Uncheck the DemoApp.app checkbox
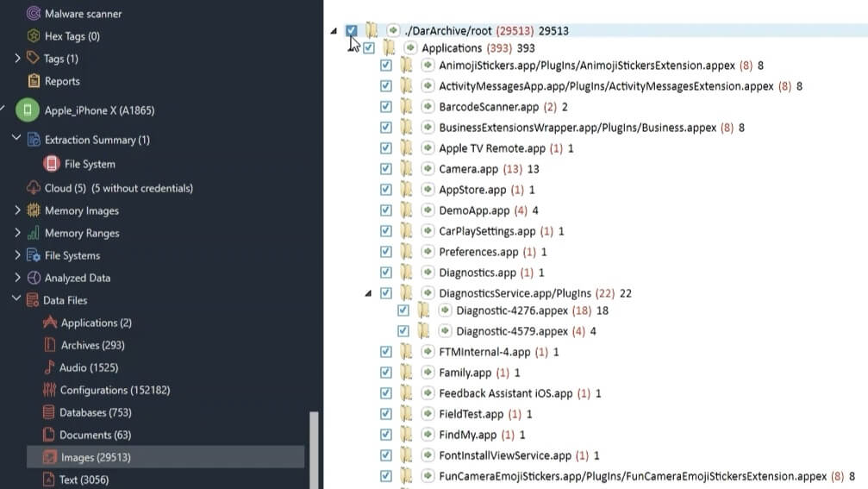 tap(386, 210)
